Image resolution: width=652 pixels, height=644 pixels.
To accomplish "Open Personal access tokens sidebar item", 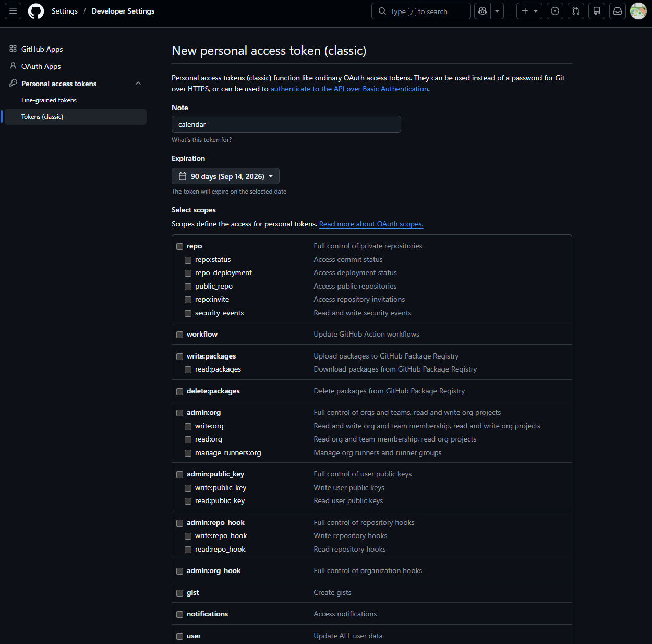I will pyautogui.click(x=59, y=84).
